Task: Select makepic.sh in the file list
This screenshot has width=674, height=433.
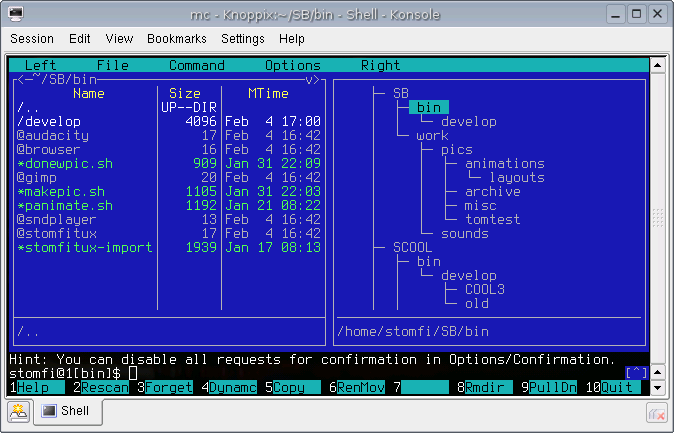Action: tap(64, 191)
